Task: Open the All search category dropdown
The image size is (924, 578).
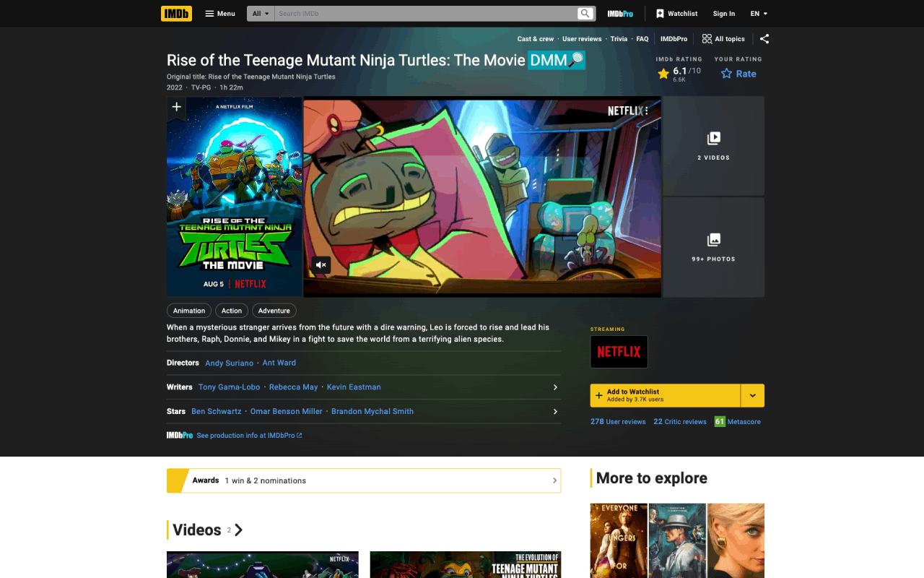Action: coord(261,14)
